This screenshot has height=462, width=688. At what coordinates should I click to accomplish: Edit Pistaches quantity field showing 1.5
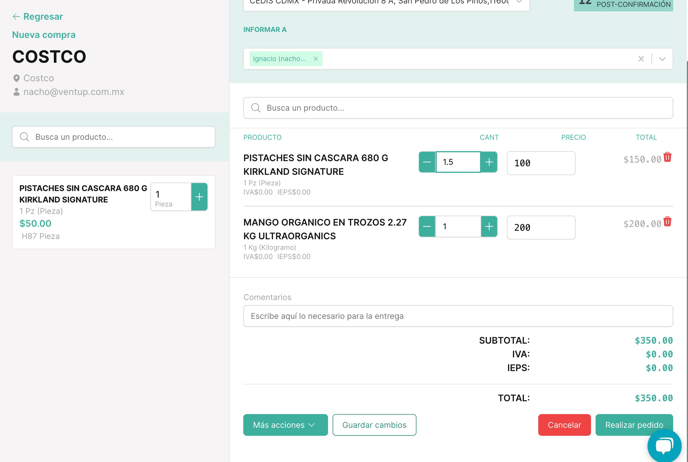pyautogui.click(x=458, y=162)
